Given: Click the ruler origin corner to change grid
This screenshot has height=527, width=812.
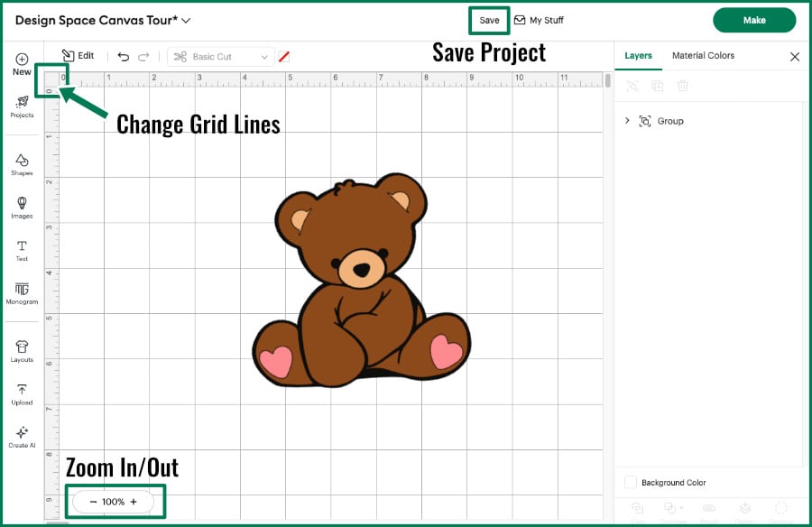Looking at the screenshot, I should pyautogui.click(x=51, y=79).
